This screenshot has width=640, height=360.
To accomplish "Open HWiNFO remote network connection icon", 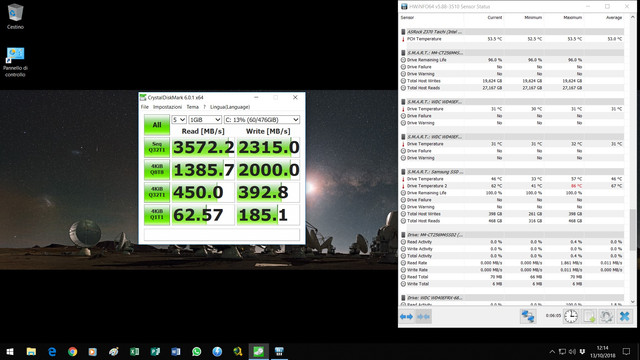I will pyautogui.click(x=528, y=316).
